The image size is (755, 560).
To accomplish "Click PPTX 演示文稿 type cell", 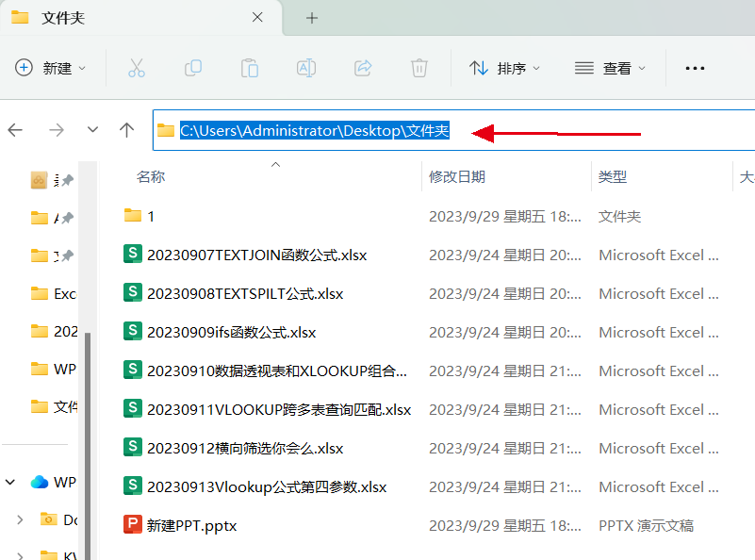I will click(646, 526).
